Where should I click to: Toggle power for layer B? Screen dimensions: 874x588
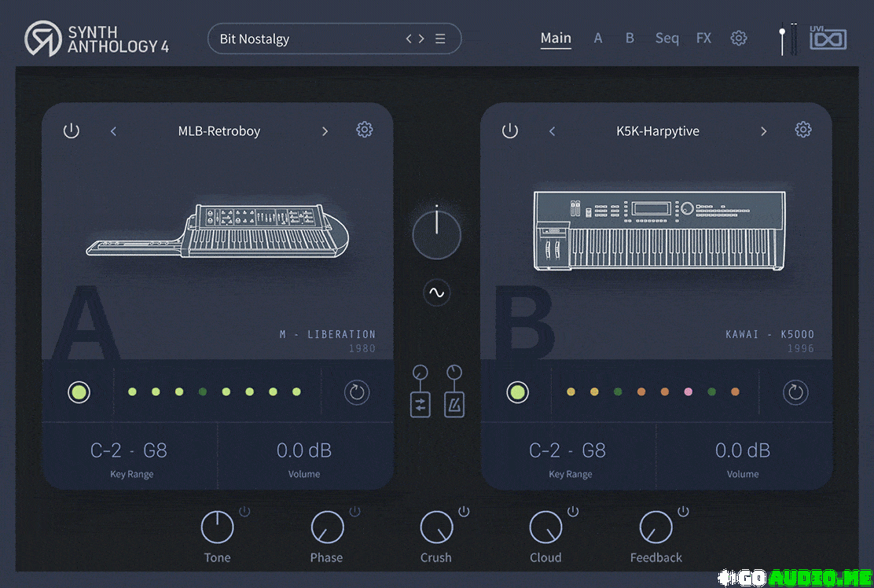510,131
